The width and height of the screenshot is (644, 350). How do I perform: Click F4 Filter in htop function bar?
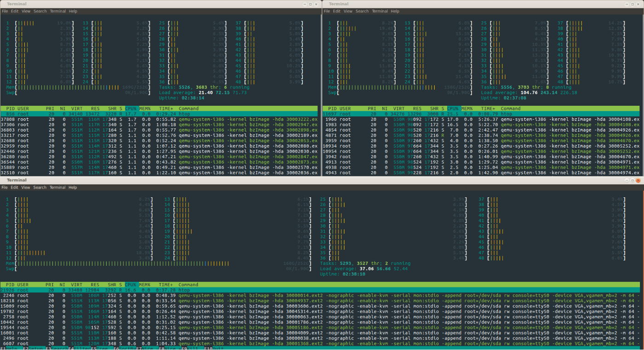(x=80, y=348)
